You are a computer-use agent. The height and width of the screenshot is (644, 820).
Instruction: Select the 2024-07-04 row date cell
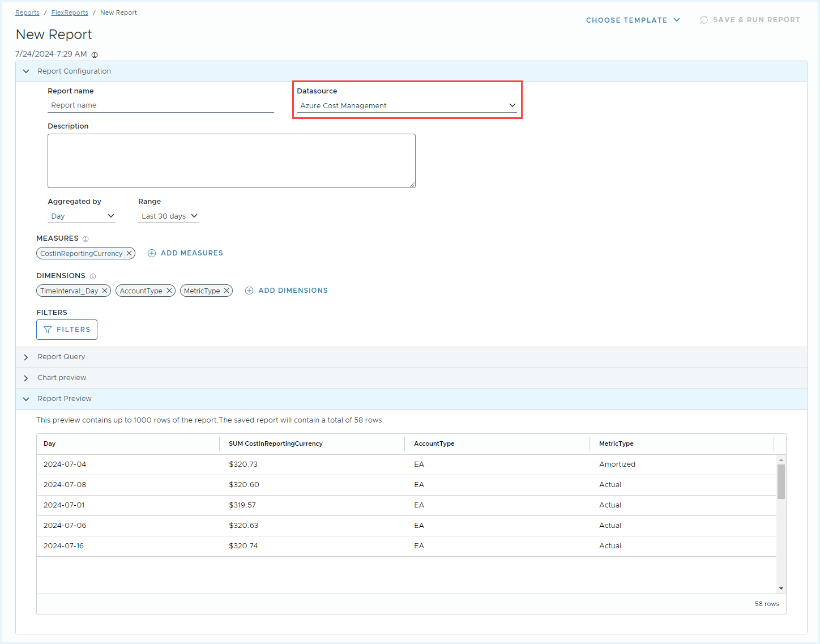65,464
